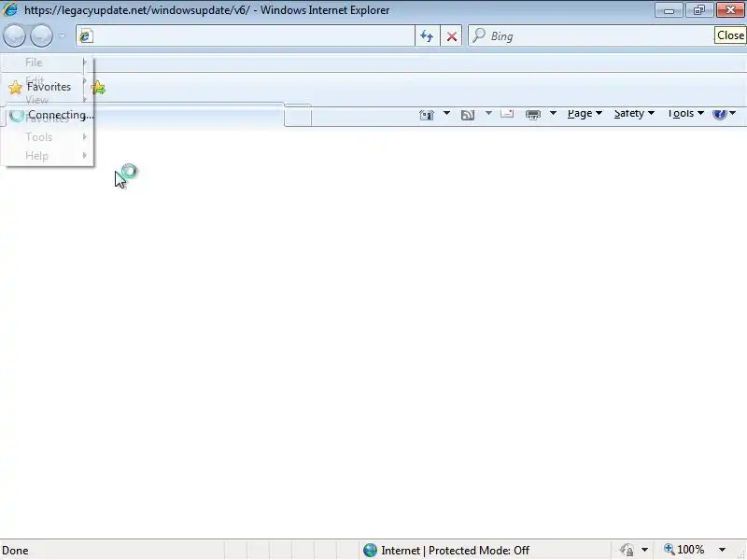Image resolution: width=747 pixels, height=560 pixels.
Task: Click Add to Favorites Bar icon
Action: [x=98, y=88]
